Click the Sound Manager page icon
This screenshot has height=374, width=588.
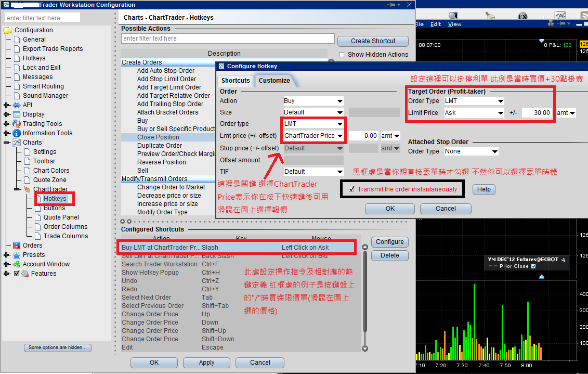point(17,96)
